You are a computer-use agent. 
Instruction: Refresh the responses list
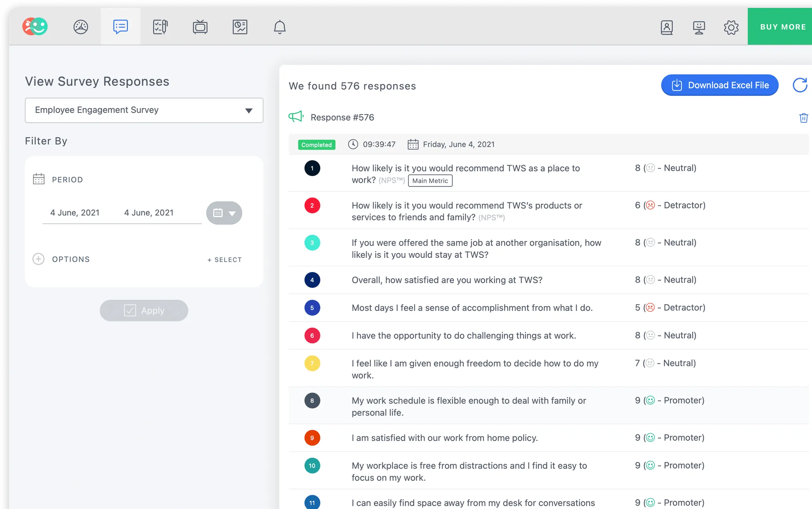tap(800, 85)
